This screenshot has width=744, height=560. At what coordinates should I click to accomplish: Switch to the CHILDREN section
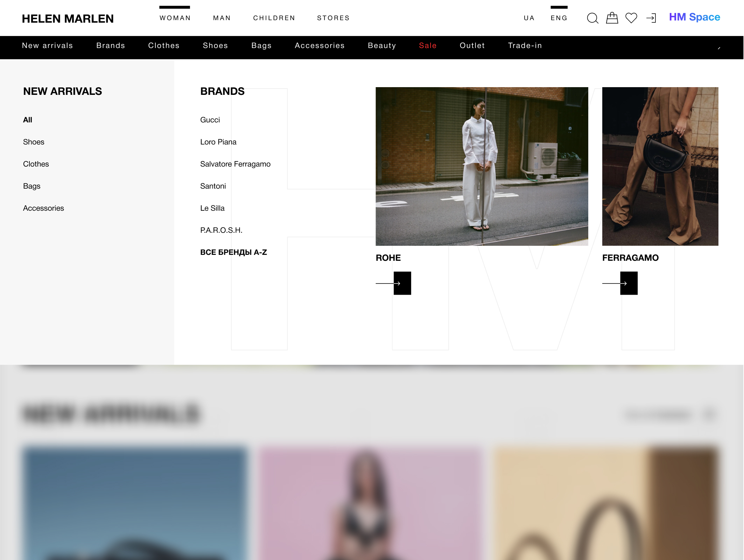point(274,18)
